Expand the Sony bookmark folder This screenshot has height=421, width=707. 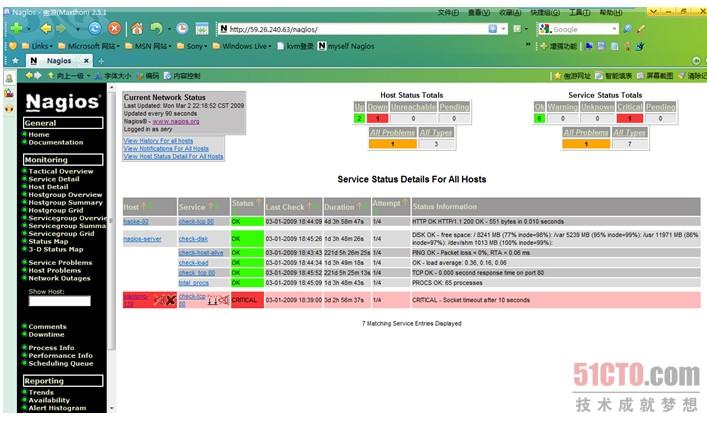point(193,46)
